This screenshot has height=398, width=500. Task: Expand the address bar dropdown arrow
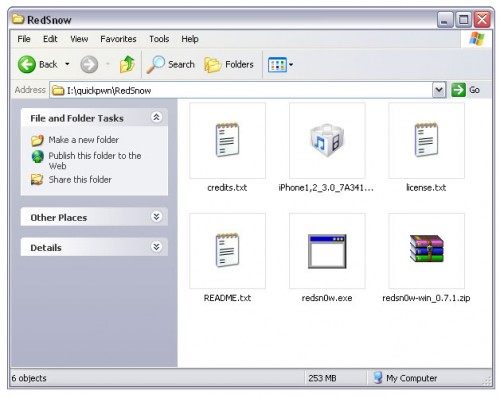(439, 90)
